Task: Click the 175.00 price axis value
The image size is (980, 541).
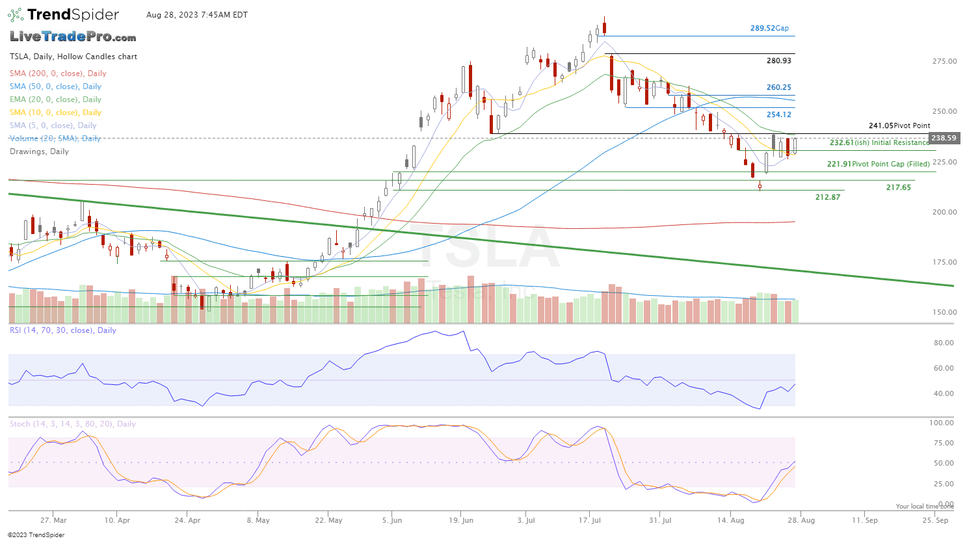Action: (945, 262)
